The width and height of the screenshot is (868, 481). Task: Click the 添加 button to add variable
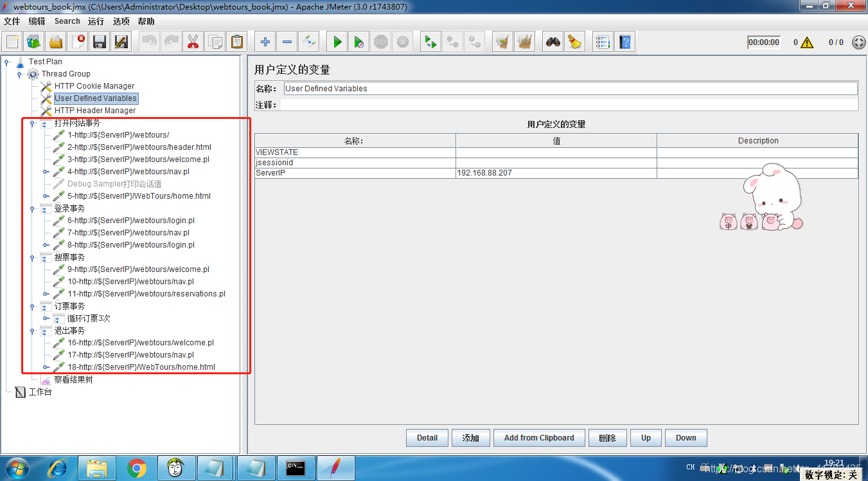471,438
